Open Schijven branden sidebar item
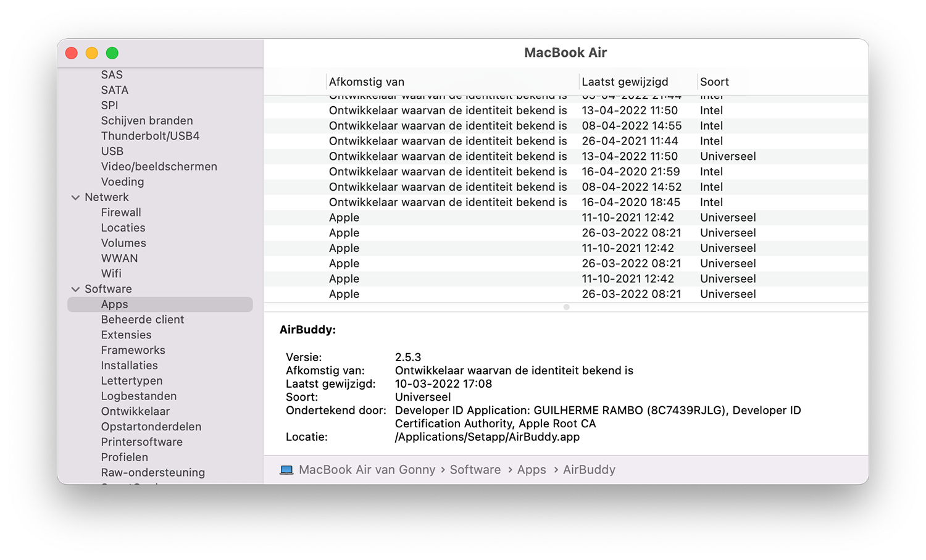Image resolution: width=926 pixels, height=560 pixels. [x=147, y=120]
